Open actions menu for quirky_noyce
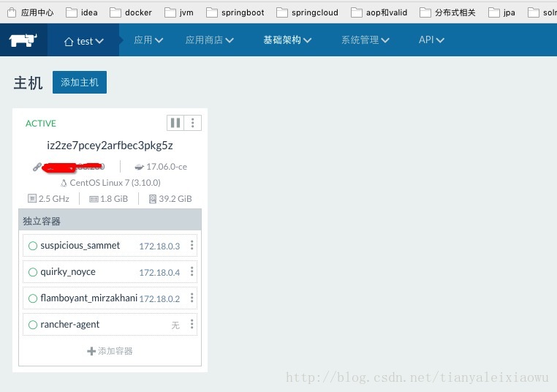The image size is (557, 392). tap(192, 271)
